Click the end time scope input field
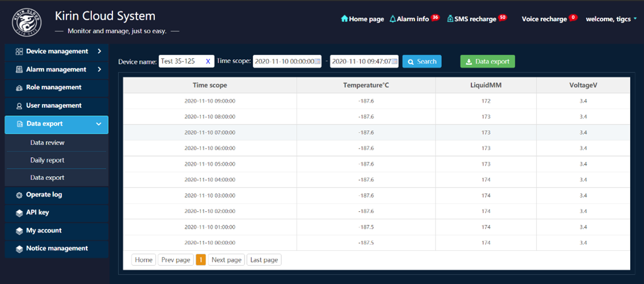 coord(364,61)
